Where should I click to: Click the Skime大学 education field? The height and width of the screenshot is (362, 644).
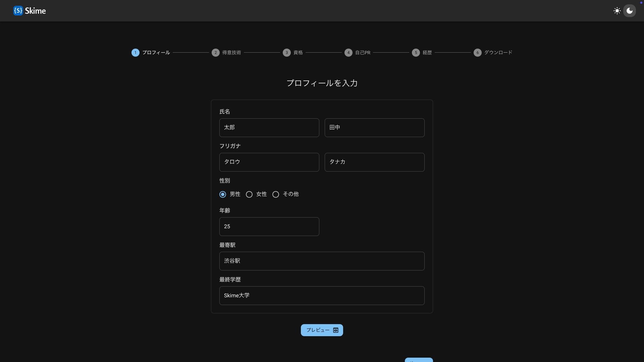[322, 296]
